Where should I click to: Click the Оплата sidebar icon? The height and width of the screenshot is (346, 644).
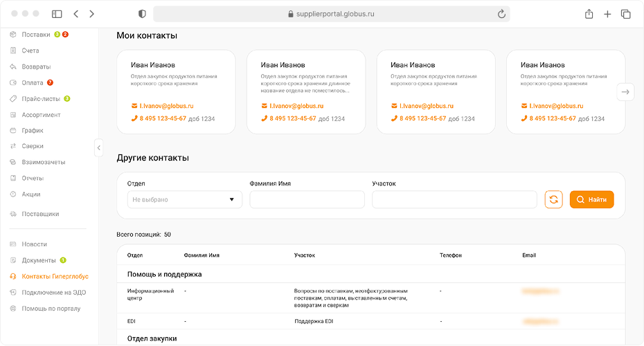click(x=13, y=82)
